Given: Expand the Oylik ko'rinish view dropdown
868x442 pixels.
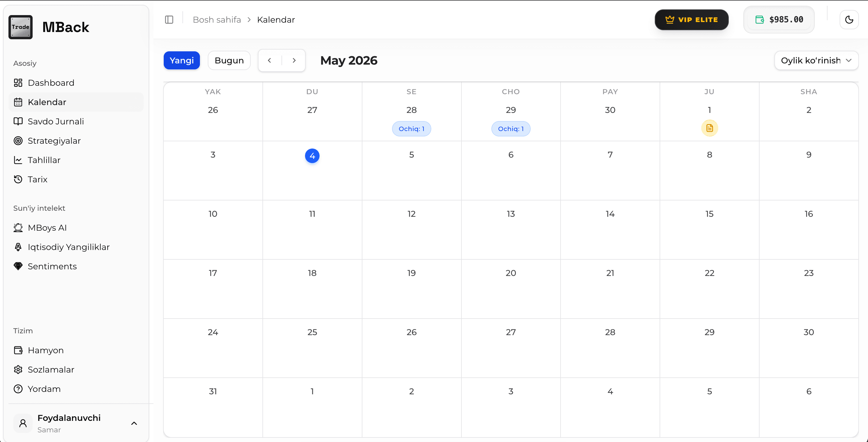Looking at the screenshot, I should tap(816, 60).
